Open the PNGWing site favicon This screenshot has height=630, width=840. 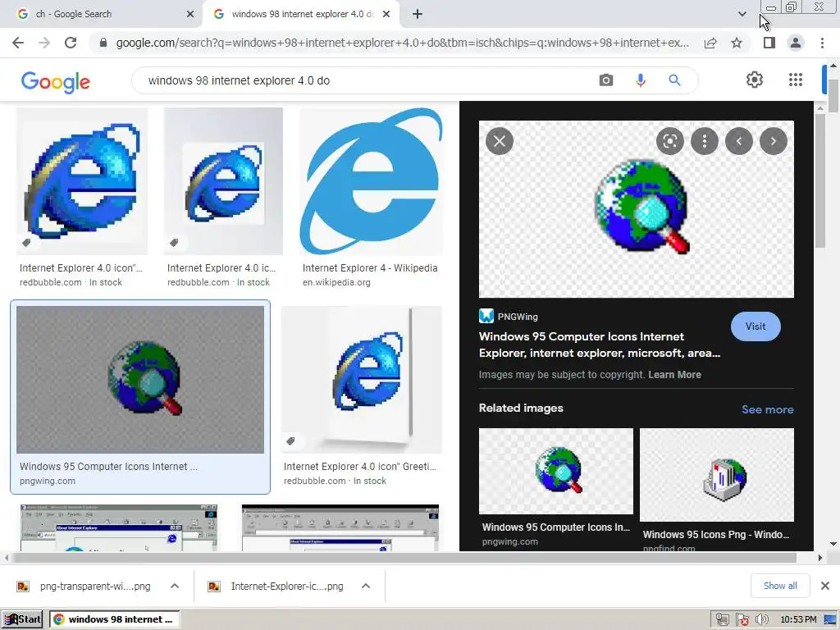click(x=486, y=316)
